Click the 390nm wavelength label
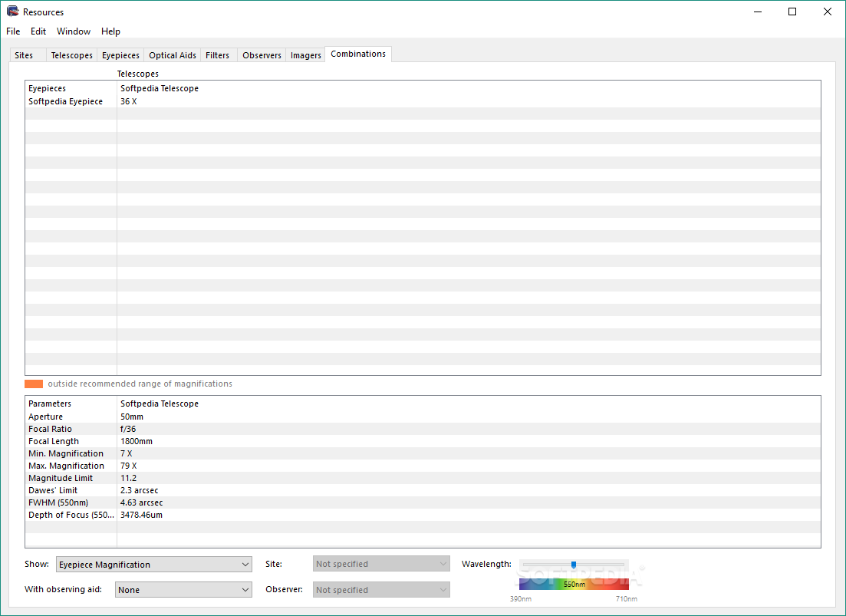846x616 pixels. pos(521,598)
